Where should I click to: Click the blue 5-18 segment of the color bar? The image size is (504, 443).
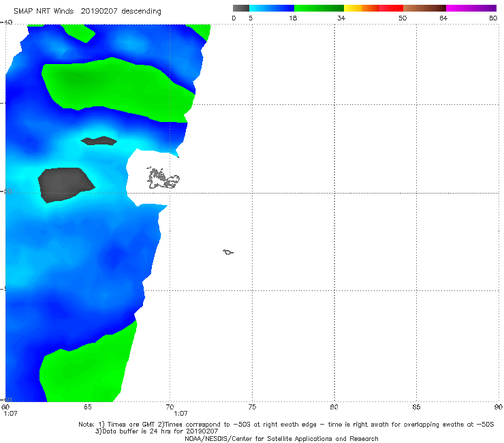click(x=272, y=8)
